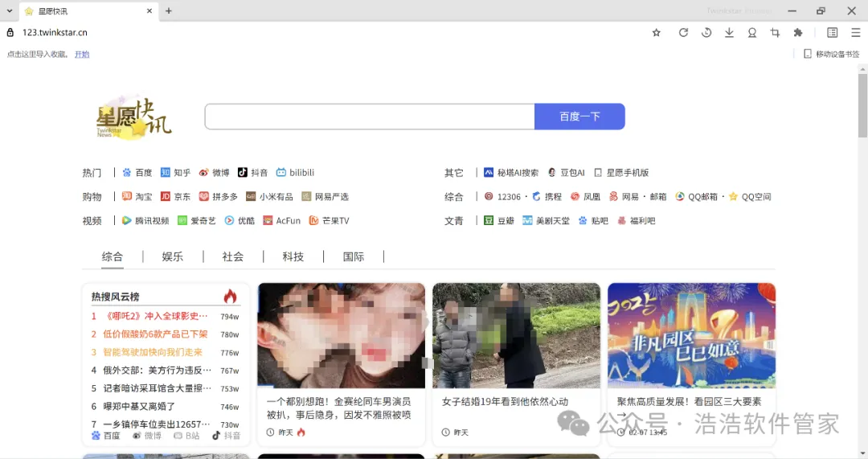Click the 百度一下 search button
Image resolution: width=868 pixels, height=459 pixels.
point(579,117)
